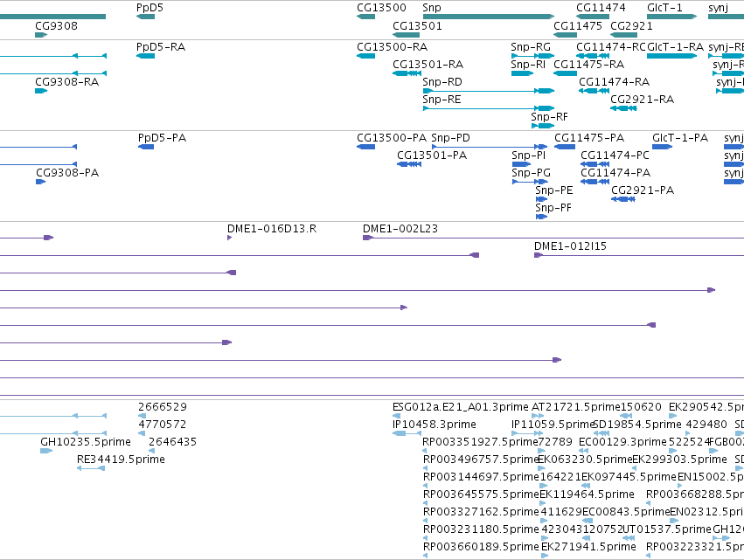Select the Snp-RE transcript label
Viewport: 744px width, 560px height.
(442, 99)
